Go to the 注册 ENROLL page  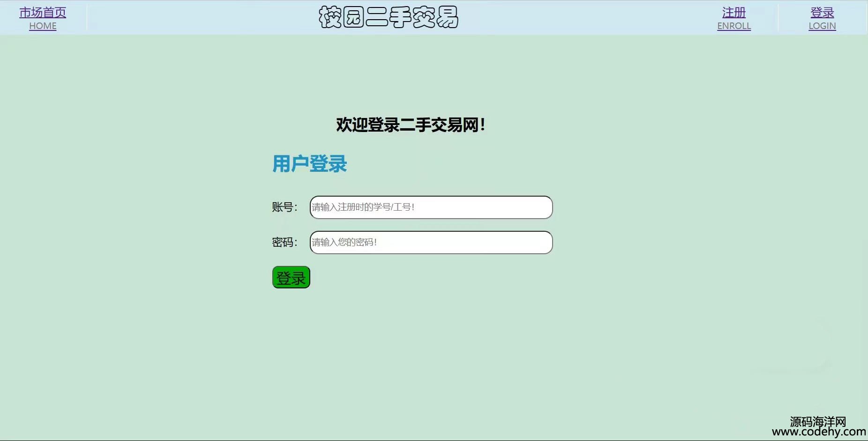pos(734,19)
